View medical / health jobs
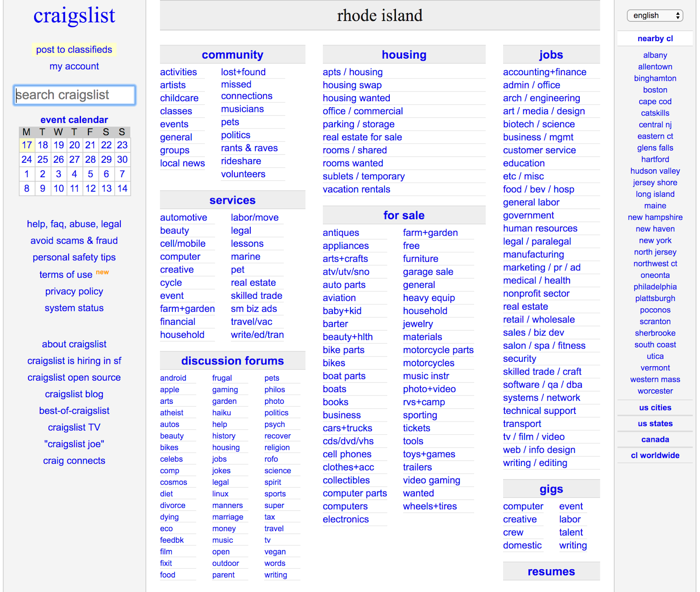 tap(537, 280)
